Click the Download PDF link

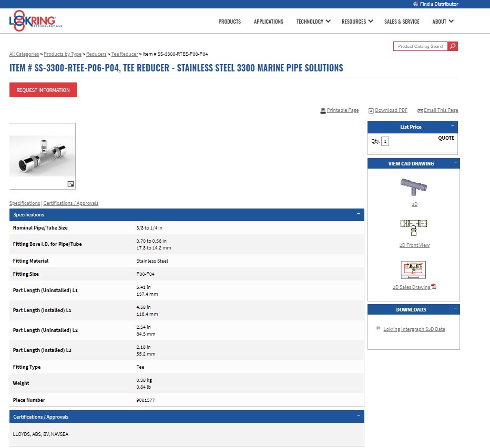click(391, 110)
